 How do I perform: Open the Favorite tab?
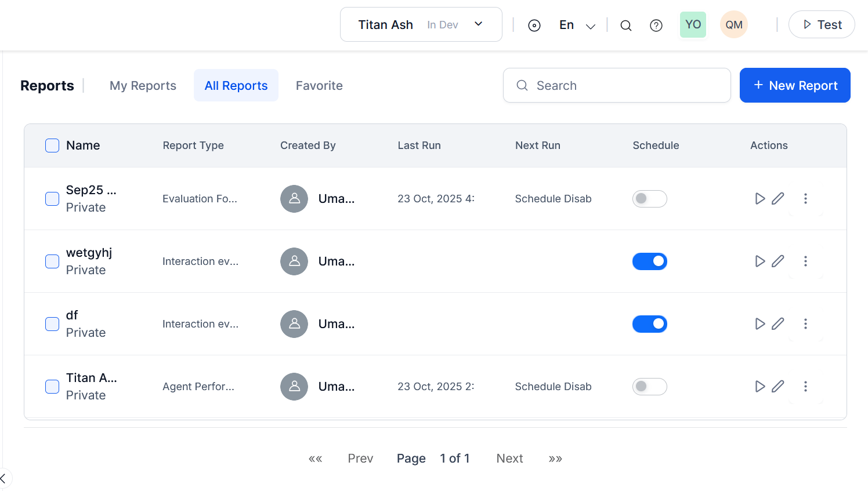pos(319,86)
